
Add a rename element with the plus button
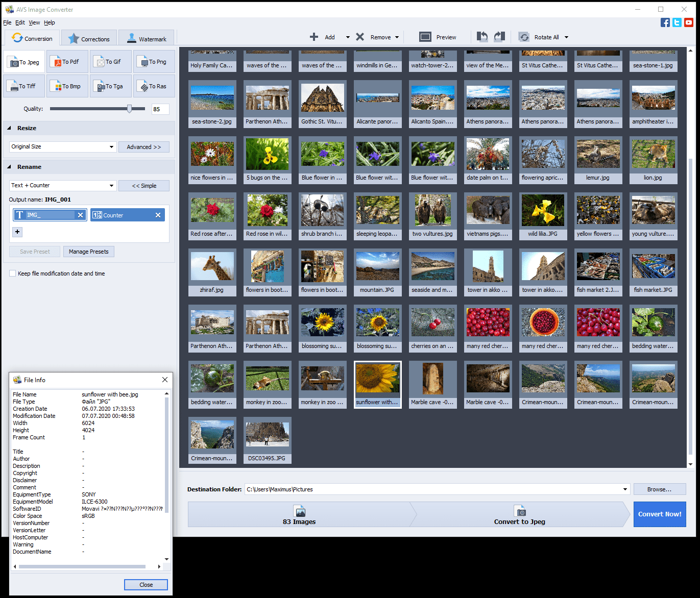coord(17,232)
